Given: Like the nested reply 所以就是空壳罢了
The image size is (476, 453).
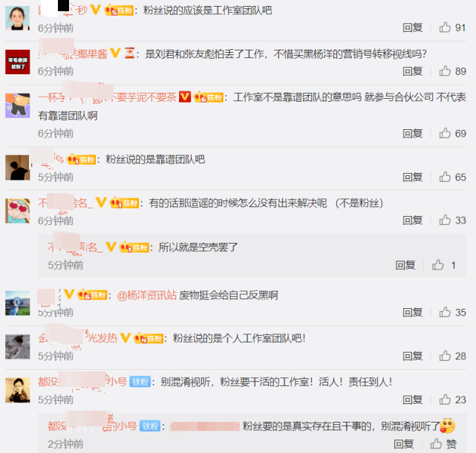Looking at the screenshot, I should point(437,265).
